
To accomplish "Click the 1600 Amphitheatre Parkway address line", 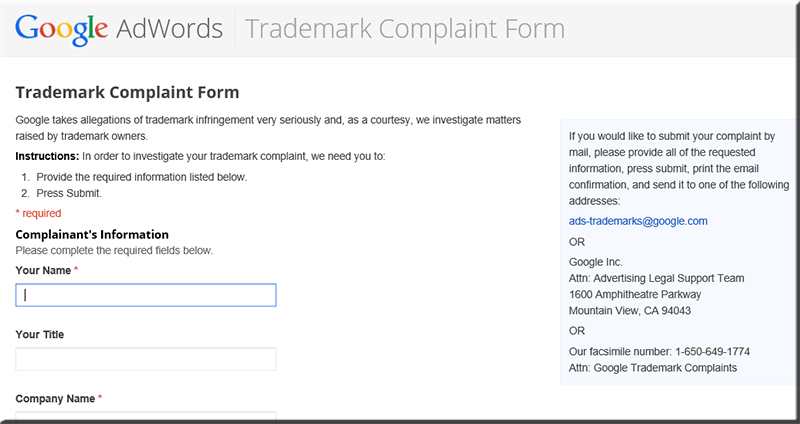I will point(635,294).
